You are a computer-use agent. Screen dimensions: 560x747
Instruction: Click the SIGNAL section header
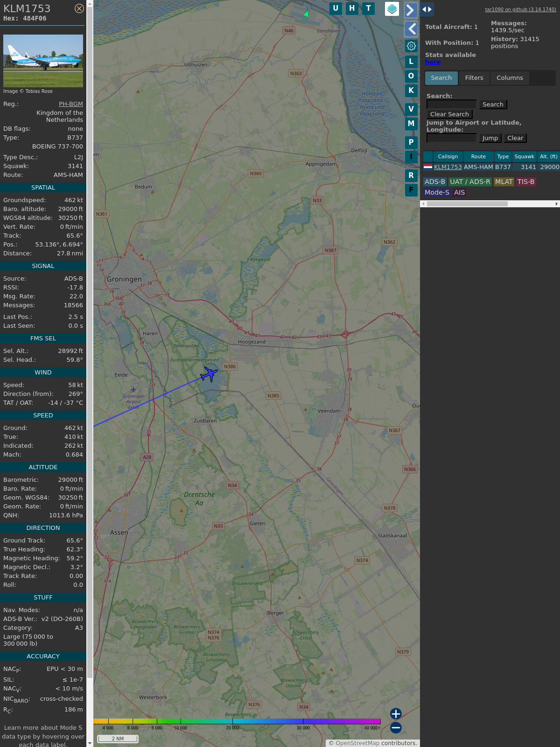pos(43,266)
